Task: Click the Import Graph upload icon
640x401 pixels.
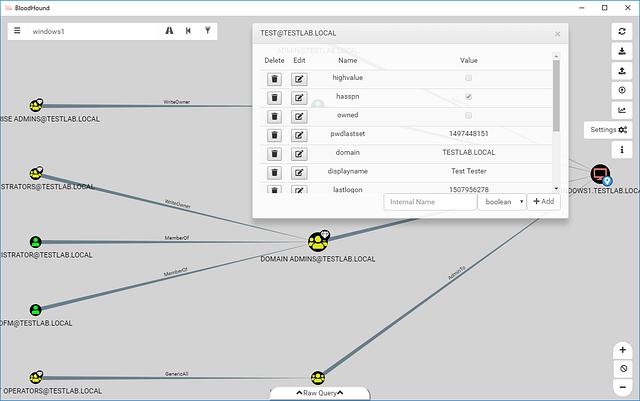Action: click(x=622, y=71)
